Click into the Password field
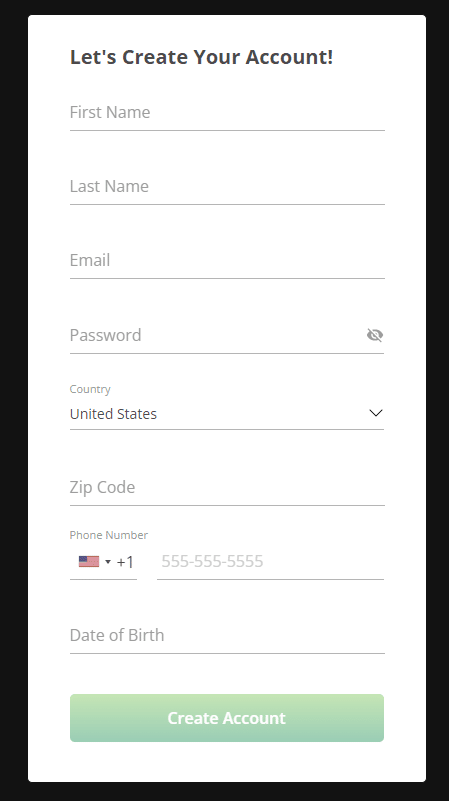449x801 pixels. click(x=217, y=336)
